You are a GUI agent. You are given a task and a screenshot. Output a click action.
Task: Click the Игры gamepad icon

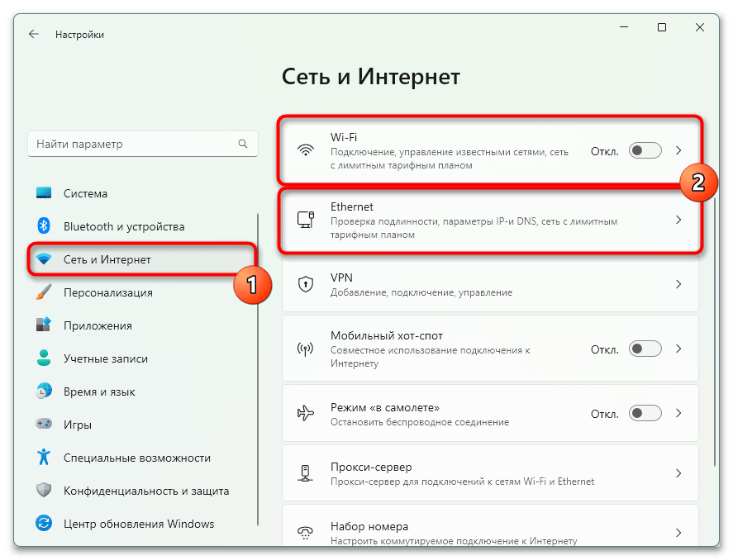point(44,424)
